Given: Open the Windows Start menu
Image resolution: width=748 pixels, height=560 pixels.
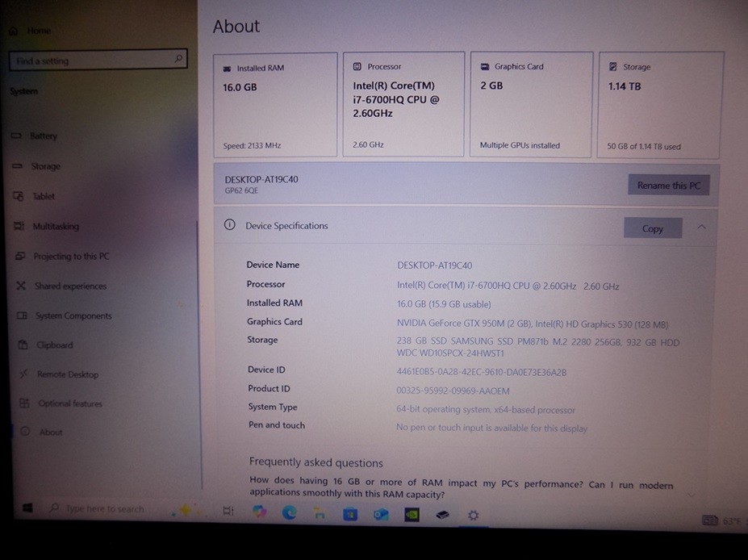Looking at the screenshot, I should tap(27, 508).
